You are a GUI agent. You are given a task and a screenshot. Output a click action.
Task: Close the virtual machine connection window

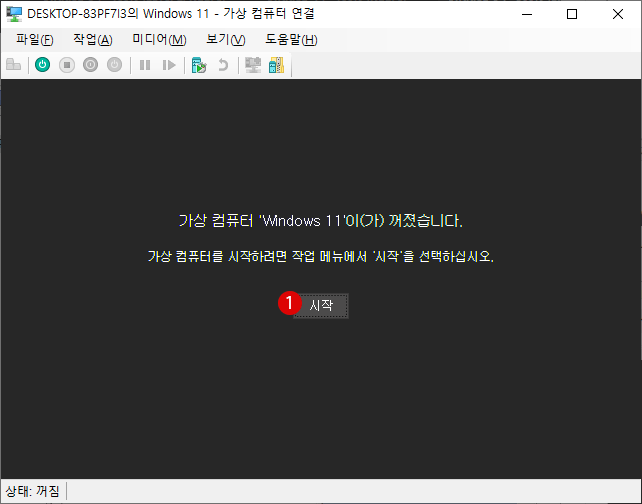pos(618,14)
